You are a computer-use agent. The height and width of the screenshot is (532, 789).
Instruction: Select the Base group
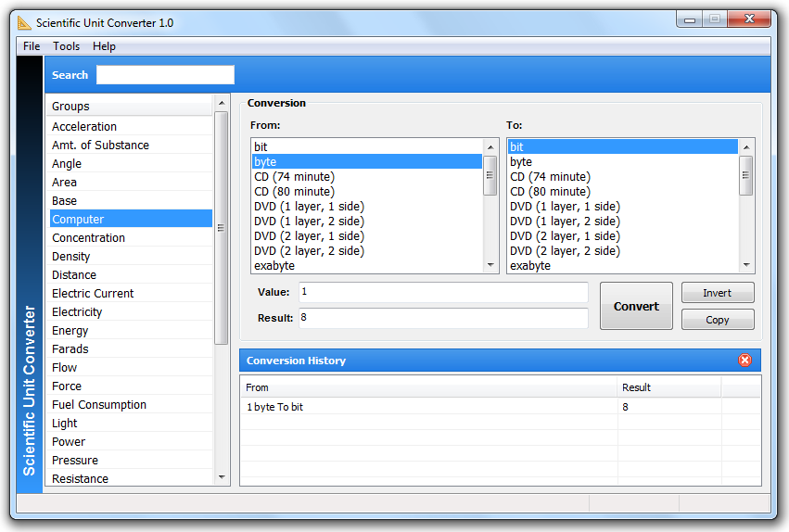point(131,200)
